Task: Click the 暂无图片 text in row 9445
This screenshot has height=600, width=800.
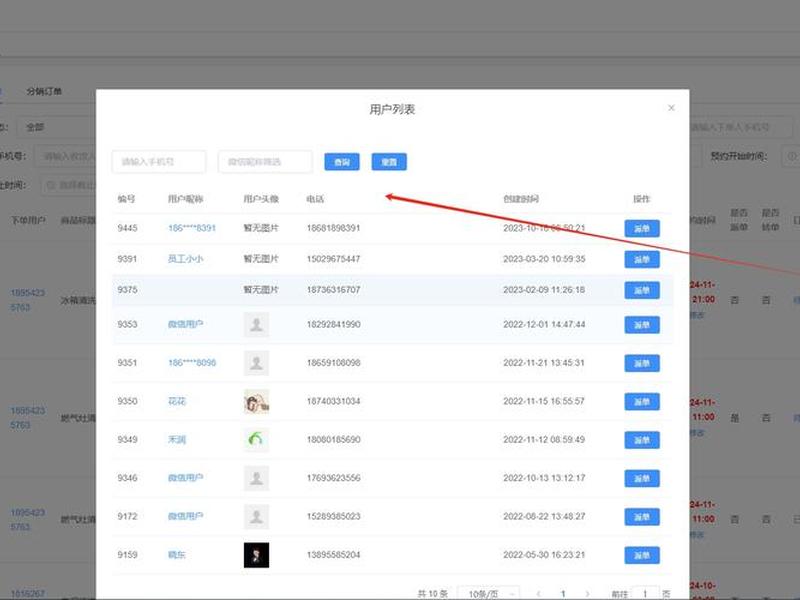Action: [261, 228]
